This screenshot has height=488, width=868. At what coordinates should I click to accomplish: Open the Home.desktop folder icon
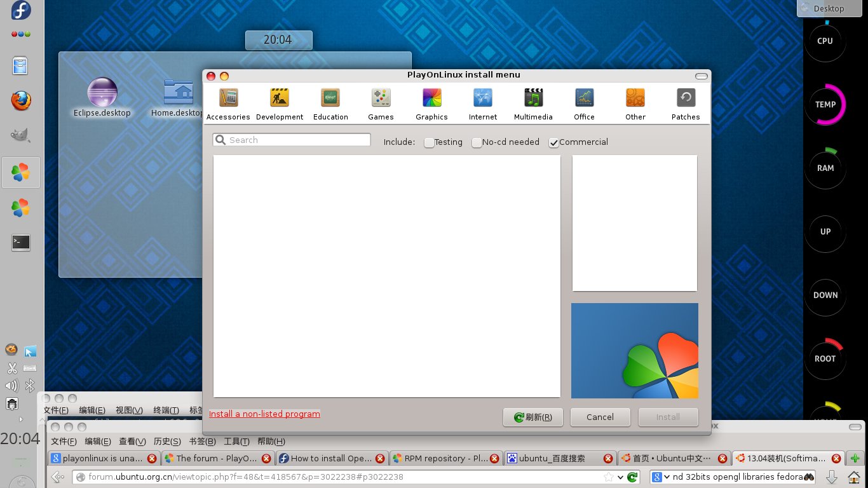[x=178, y=97]
